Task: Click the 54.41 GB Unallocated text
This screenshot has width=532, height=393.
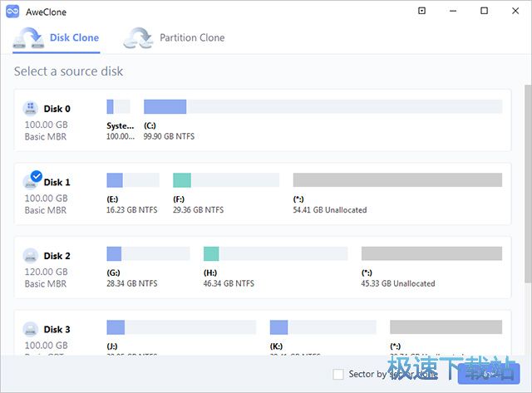Action: [330, 210]
